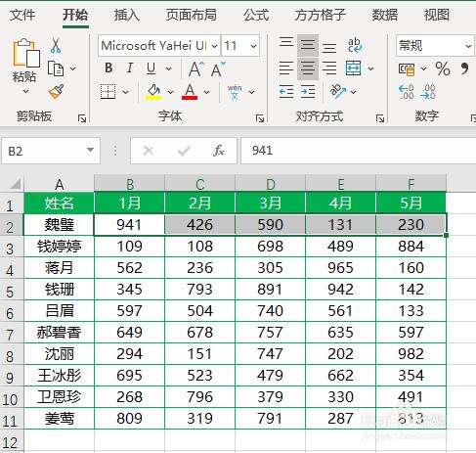Click the Decrease Indent icon
The image size is (476, 453).
tap(286, 92)
